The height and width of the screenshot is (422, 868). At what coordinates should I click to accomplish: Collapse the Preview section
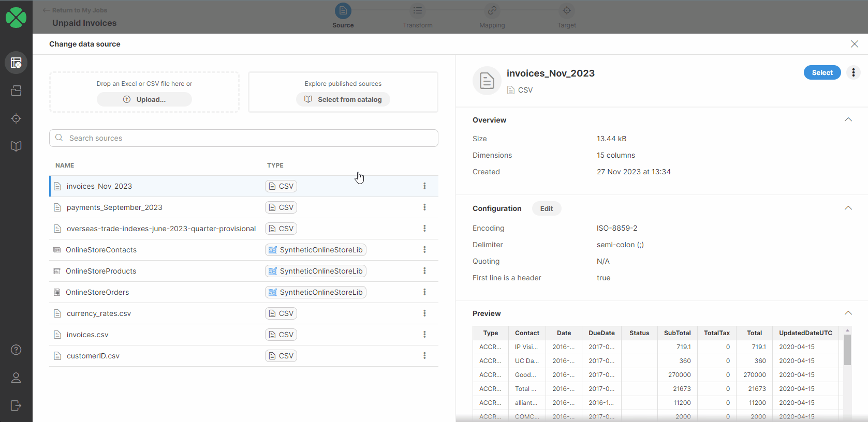pyautogui.click(x=848, y=313)
